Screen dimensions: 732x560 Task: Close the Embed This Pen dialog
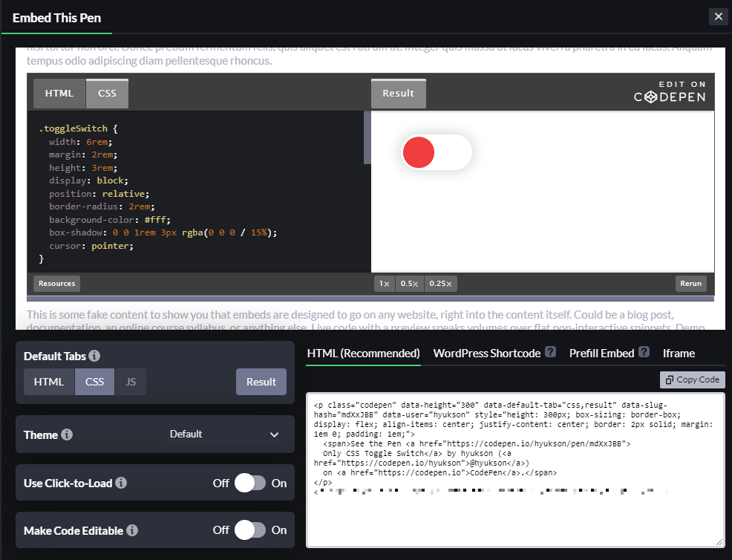(x=719, y=17)
